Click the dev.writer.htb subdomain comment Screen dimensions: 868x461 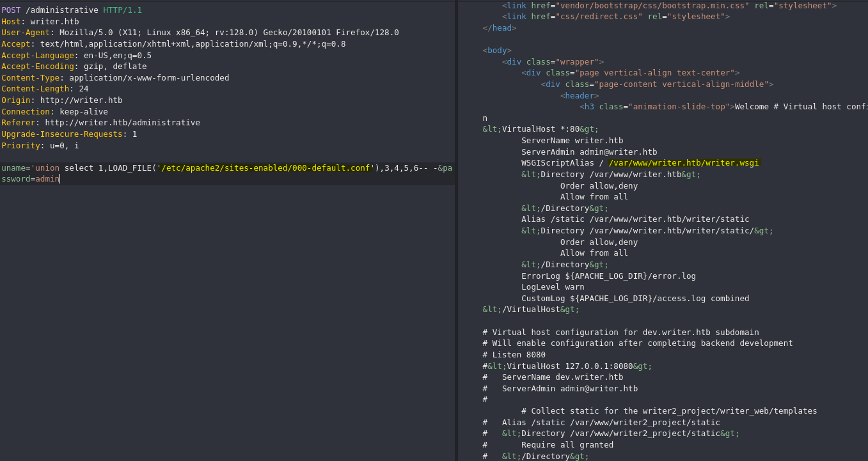tap(621, 332)
